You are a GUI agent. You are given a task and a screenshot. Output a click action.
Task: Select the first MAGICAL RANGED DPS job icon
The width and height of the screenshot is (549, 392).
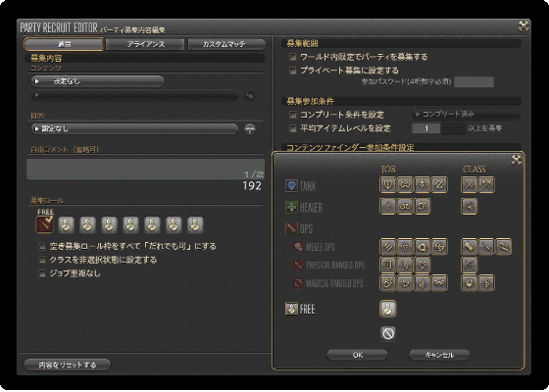pyautogui.click(x=387, y=283)
